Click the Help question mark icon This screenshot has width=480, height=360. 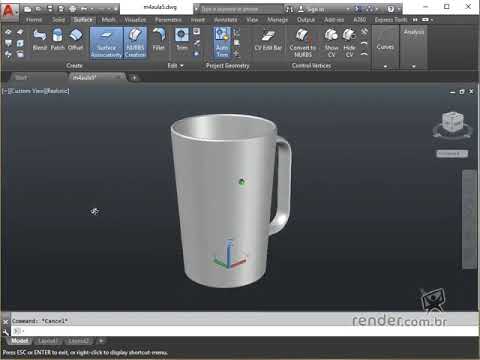(x=391, y=9)
